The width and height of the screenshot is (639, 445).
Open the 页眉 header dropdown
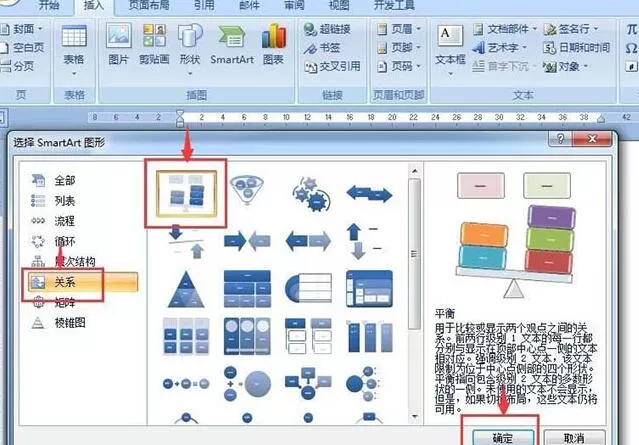[x=399, y=29]
